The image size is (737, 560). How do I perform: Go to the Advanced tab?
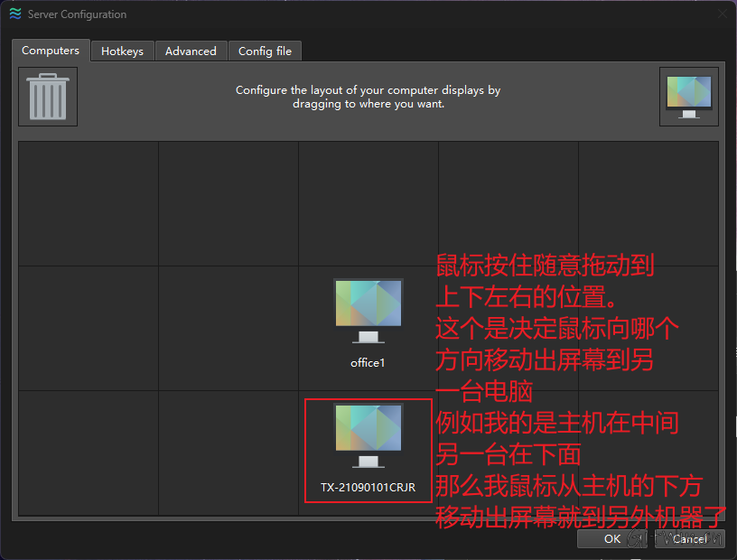[x=191, y=51]
